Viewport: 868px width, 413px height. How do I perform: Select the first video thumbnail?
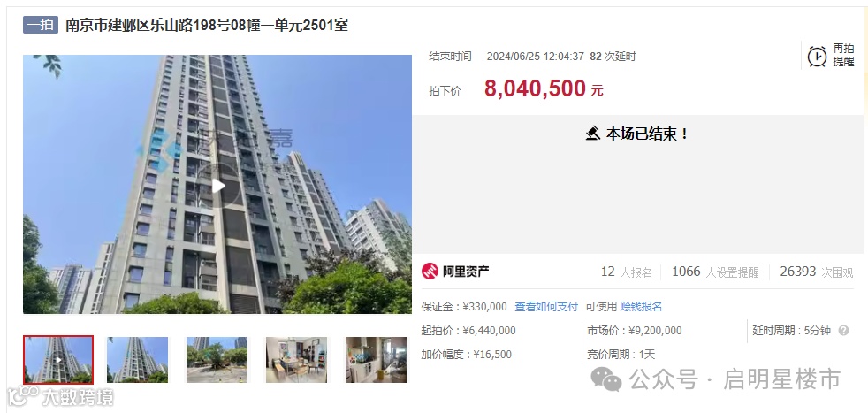click(58, 360)
